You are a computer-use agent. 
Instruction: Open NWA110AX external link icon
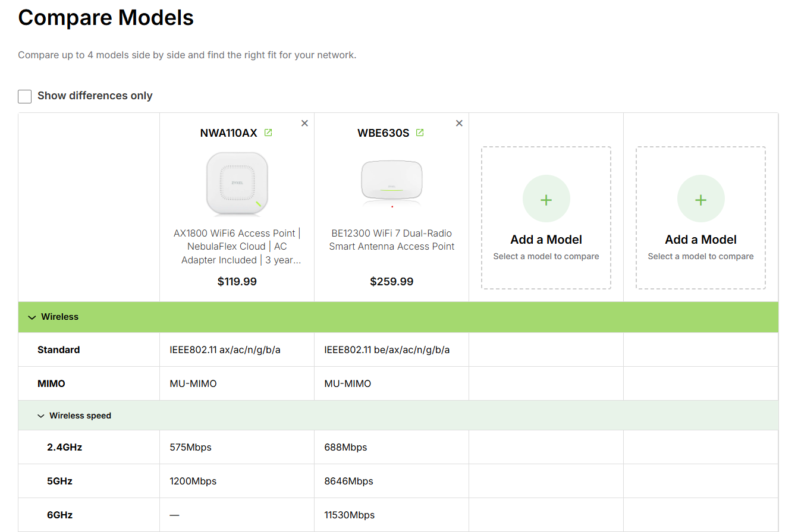pyautogui.click(x=268, y=133)
